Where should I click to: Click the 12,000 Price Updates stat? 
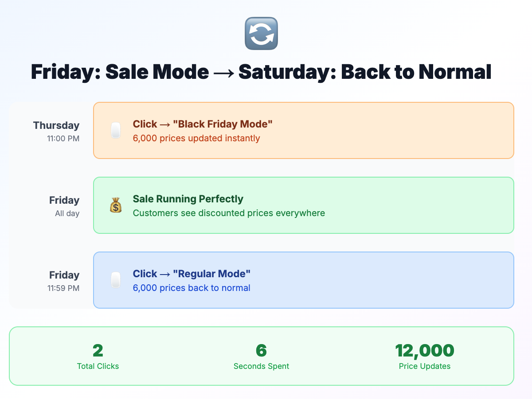[x=425, y=356]
